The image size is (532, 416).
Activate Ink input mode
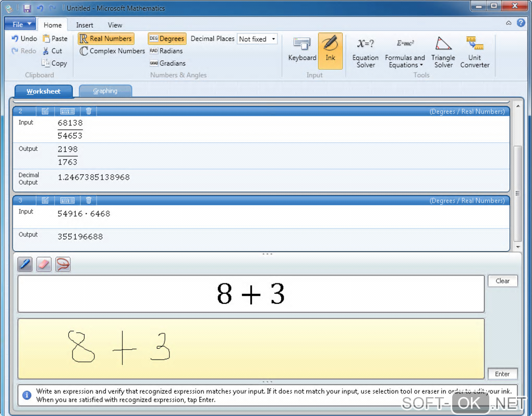coord(330,51)
